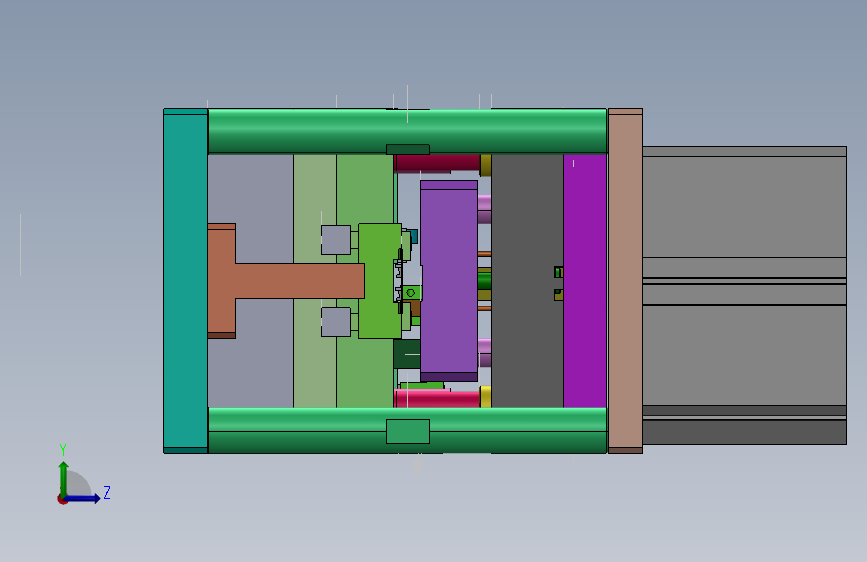This screenshot has height=562, width=867.
Task: Select the small dark bracket on the top rail
Action: point(408,149)
